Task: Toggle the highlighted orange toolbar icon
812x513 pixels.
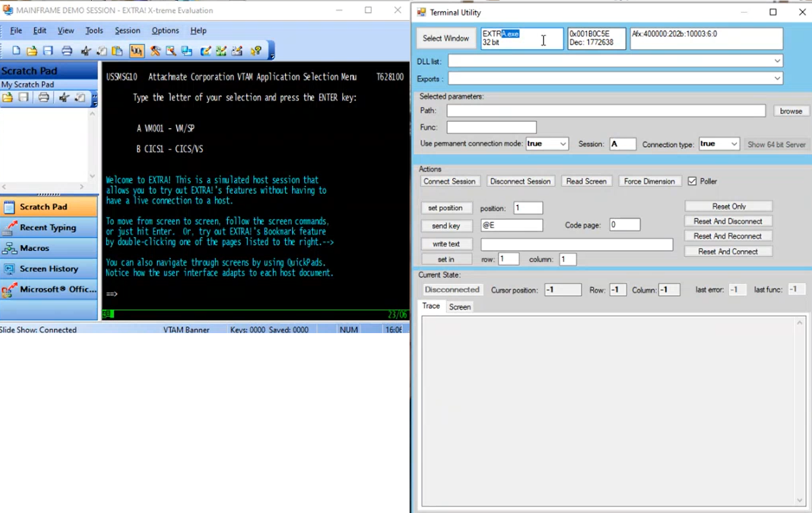Action: pyautogui.click(x=137, y=51)
